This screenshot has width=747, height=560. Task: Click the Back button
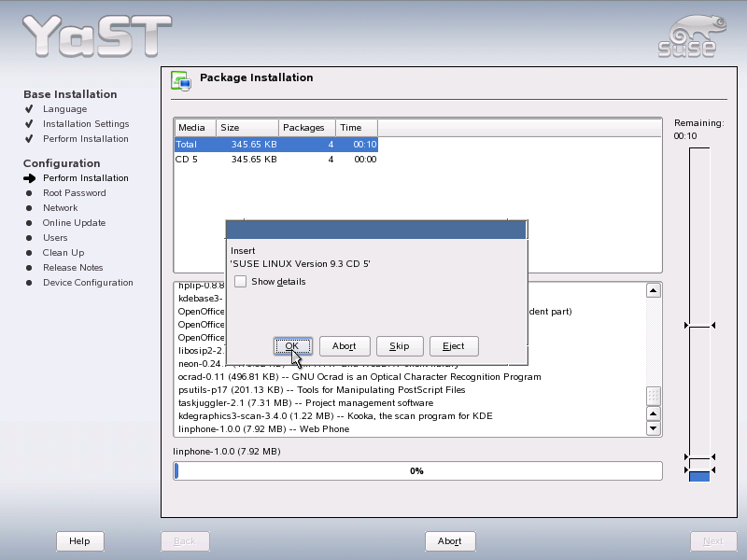pyautogui.click(x=185, y=541)
